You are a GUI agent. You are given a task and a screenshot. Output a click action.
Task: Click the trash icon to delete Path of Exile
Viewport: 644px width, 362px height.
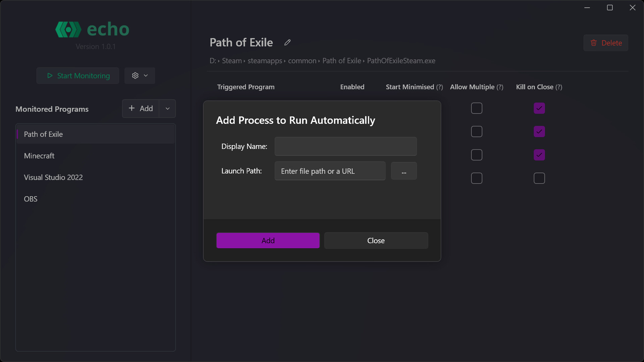594,43
